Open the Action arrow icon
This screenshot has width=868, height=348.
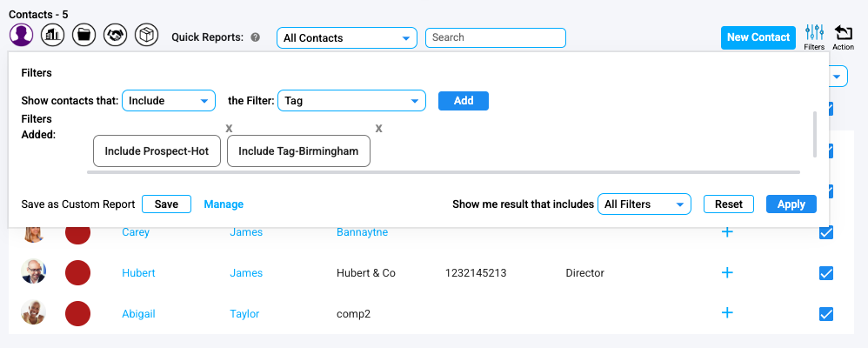click(843, 35)
